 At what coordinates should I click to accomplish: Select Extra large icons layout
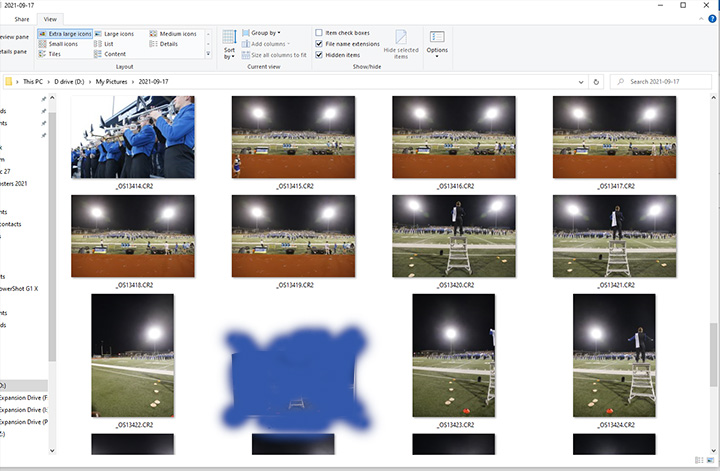point(71,34)
